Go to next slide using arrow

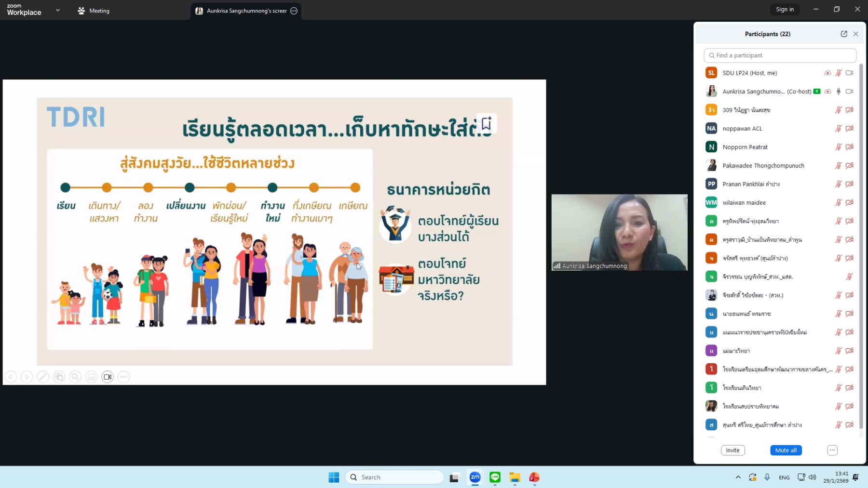click(27, 377)
